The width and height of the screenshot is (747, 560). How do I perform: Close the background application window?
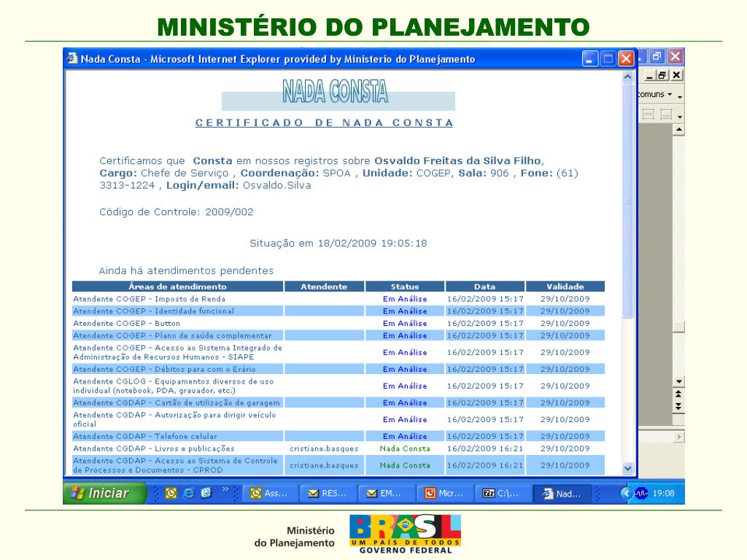tap(675, 56)
